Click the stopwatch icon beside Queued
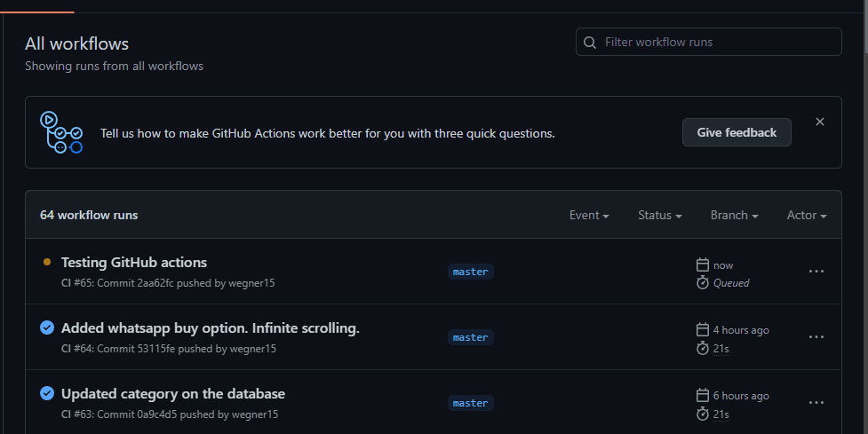Image resolution: width=868 pixels, height=434 pixels. point(703,282)
